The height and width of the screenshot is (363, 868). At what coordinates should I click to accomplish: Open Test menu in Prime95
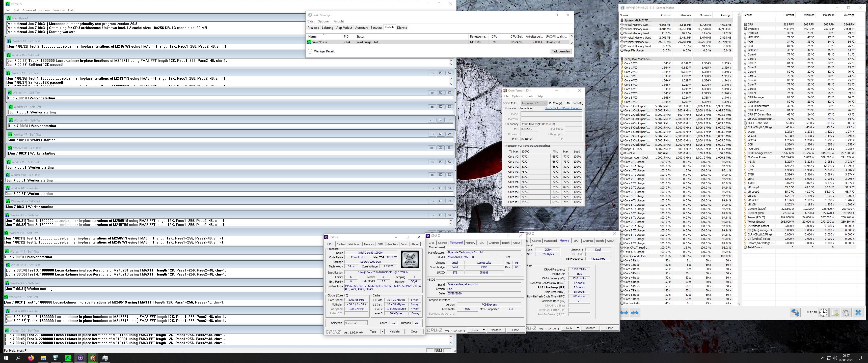[x=8, y=10]
